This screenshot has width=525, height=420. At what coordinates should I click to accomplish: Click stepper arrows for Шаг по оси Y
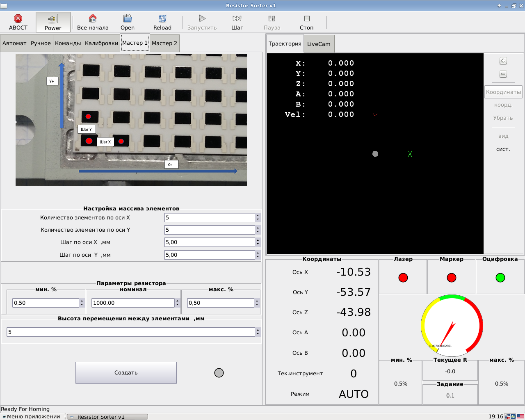point(258,255)
